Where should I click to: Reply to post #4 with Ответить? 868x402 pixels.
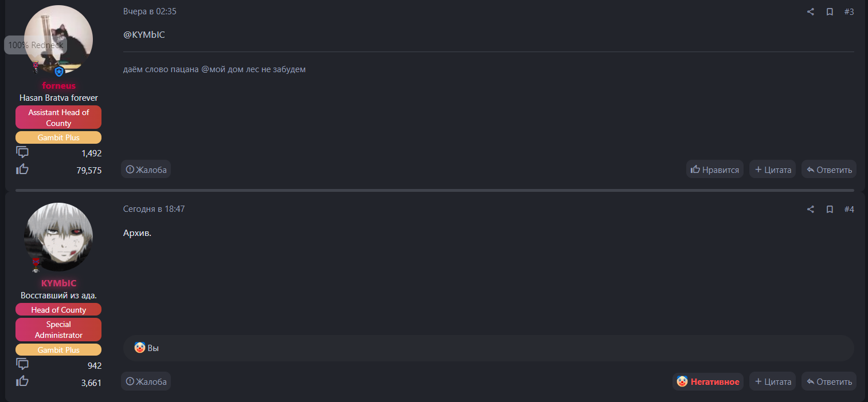coord(829,382)
